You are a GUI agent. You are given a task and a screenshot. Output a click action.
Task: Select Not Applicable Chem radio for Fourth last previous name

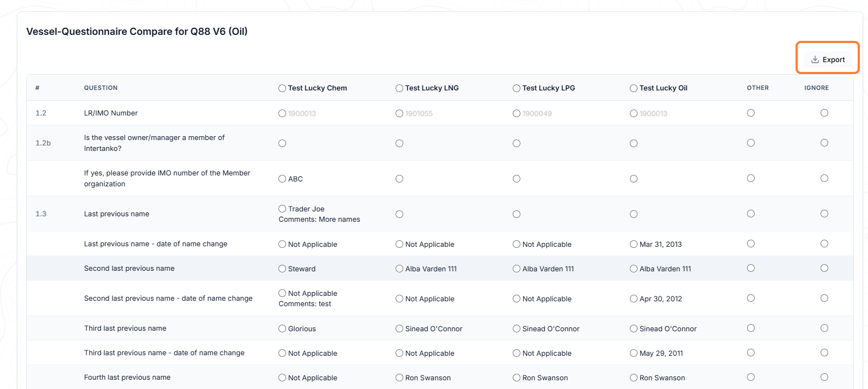pyautogui.click(x=282, y=378)
